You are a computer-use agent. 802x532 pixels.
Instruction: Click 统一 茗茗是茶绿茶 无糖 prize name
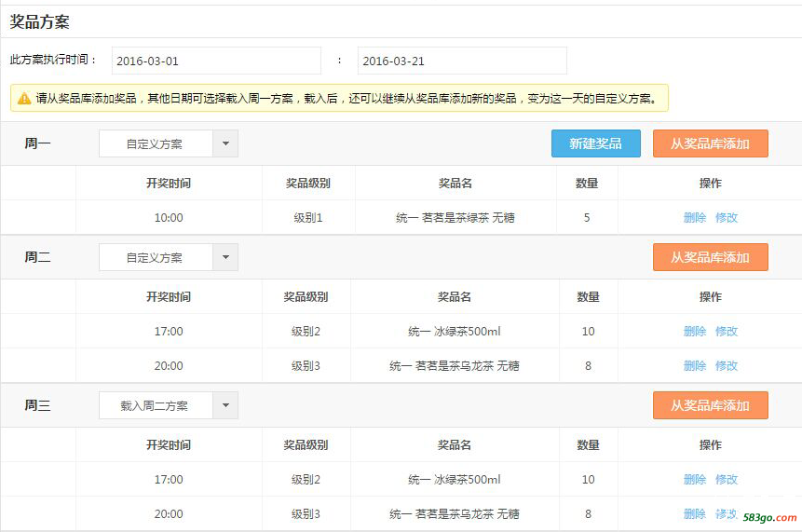pos(455,218)
